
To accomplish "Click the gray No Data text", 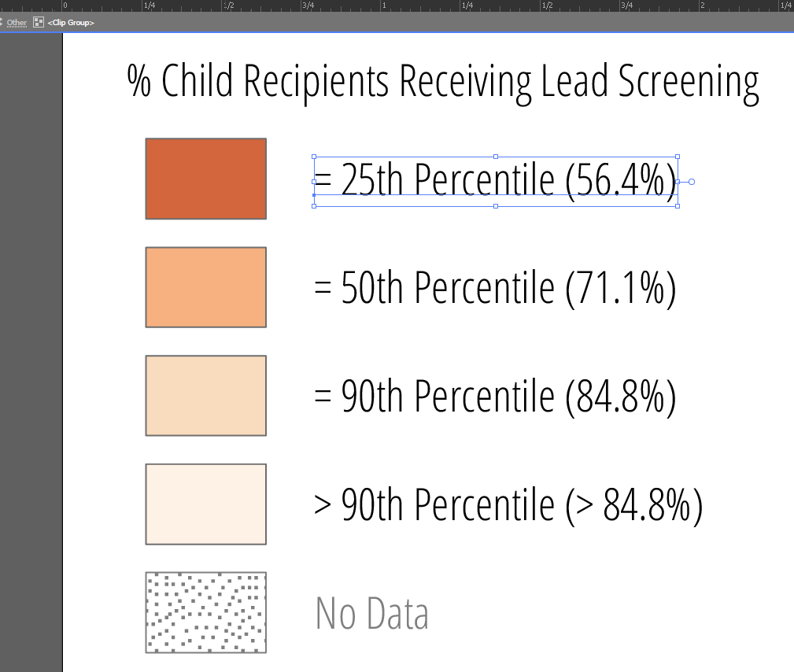I will [x=372, y=614].
